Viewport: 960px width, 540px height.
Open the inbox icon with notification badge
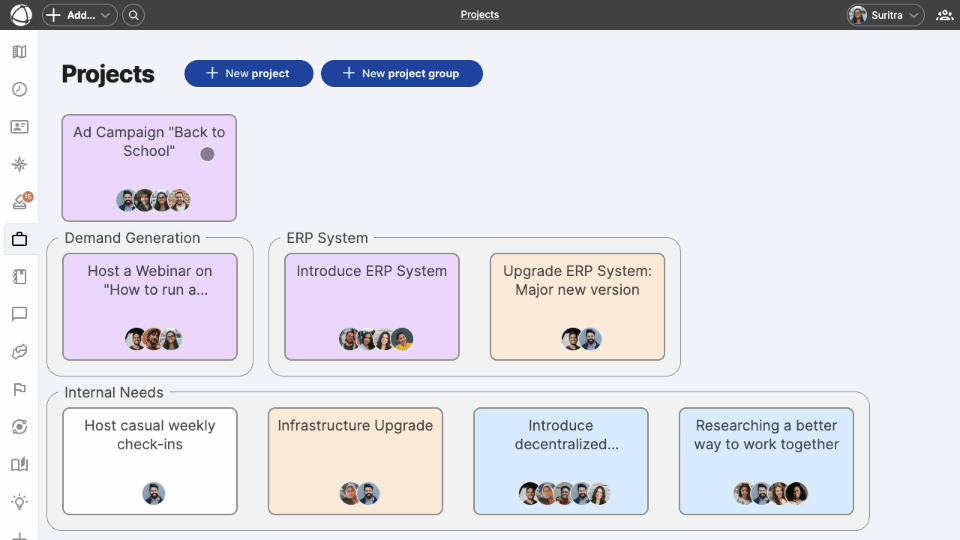pyautogui.click(x=19, y=202)
